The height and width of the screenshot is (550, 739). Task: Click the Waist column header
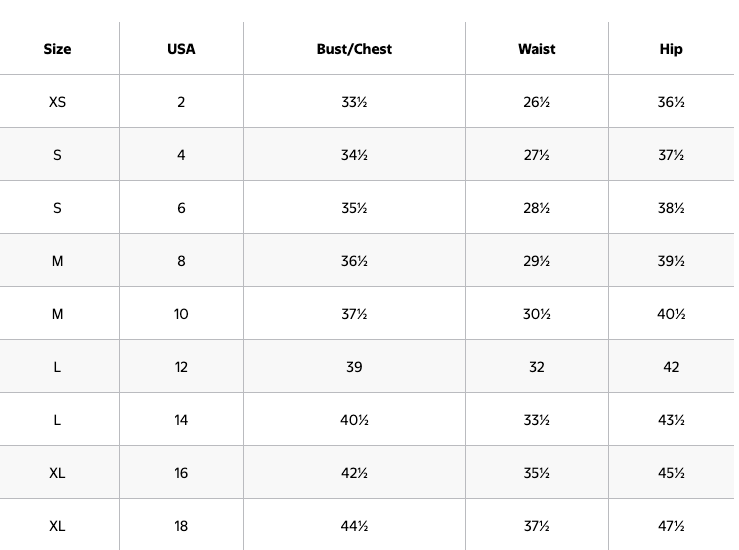(x=537, y=49)
